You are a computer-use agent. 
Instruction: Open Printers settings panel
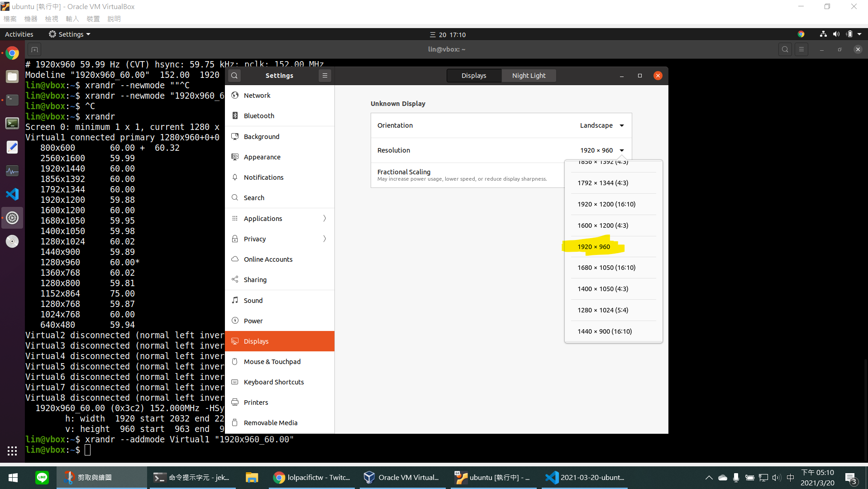280,402
